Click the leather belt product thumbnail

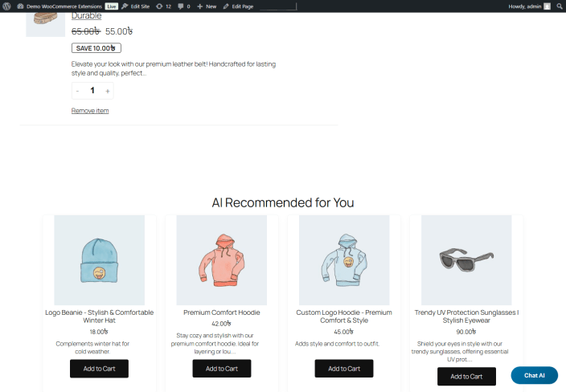46,24
